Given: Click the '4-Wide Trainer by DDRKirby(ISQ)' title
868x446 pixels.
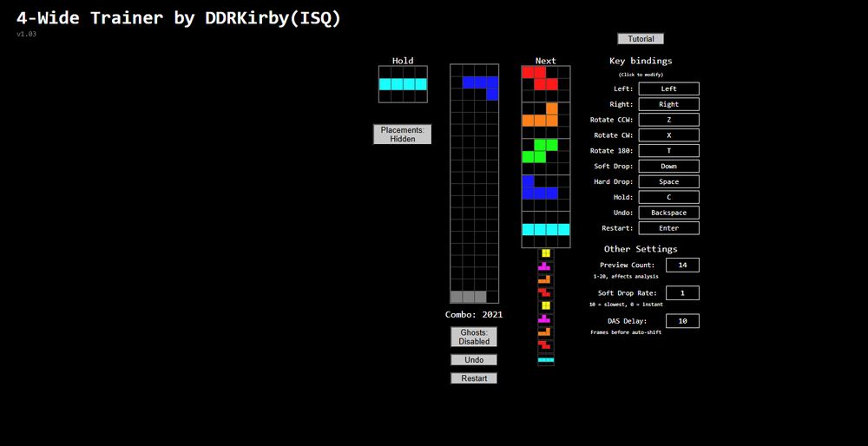Looking at the screenshot, I should pos(179,18).
